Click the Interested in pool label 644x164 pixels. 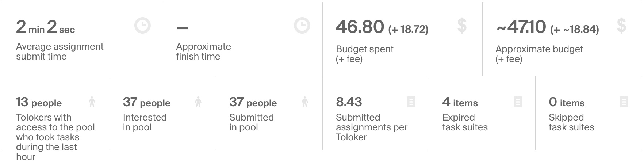[x=145, y=122]
